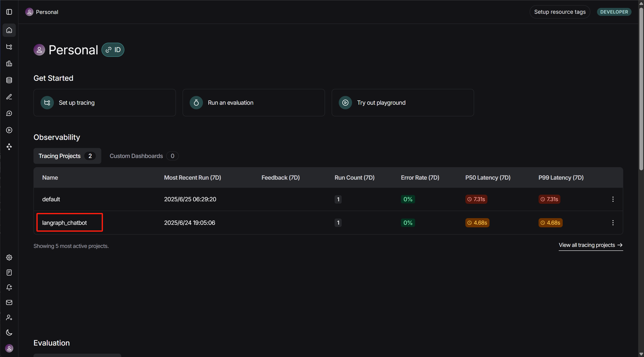Click the flask icon on evaluation card
The image size is (644, 357).
pos(196,103)
